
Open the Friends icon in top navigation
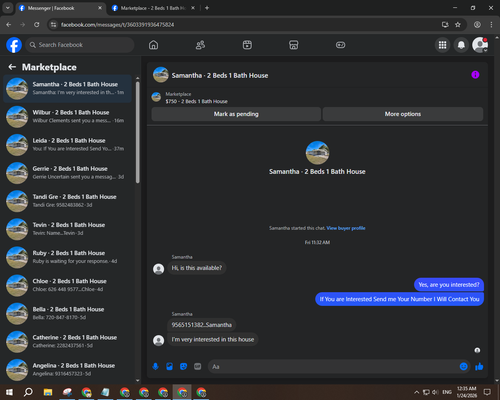[200, 45]
